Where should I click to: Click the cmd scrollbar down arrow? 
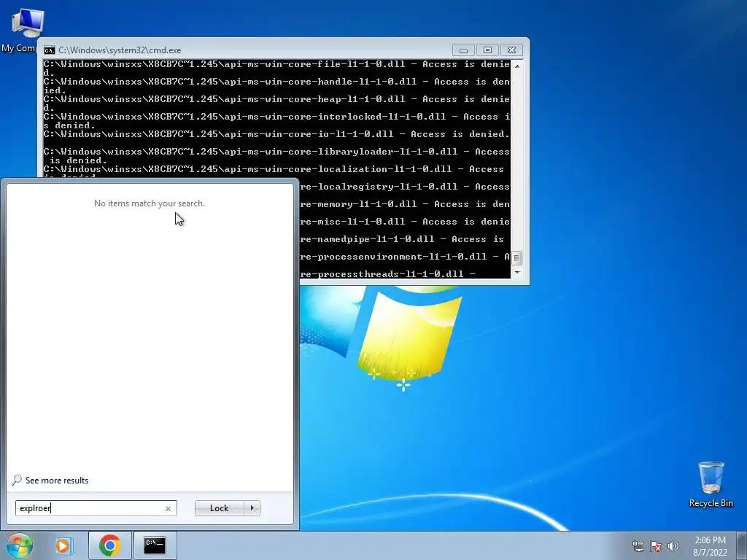point(517,273)
